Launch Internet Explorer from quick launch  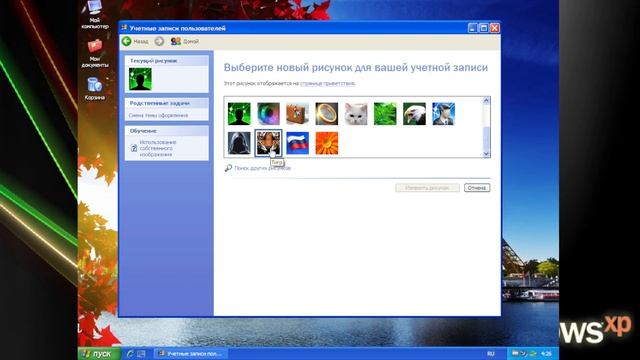pyautogui.click(x=130, y=354)
